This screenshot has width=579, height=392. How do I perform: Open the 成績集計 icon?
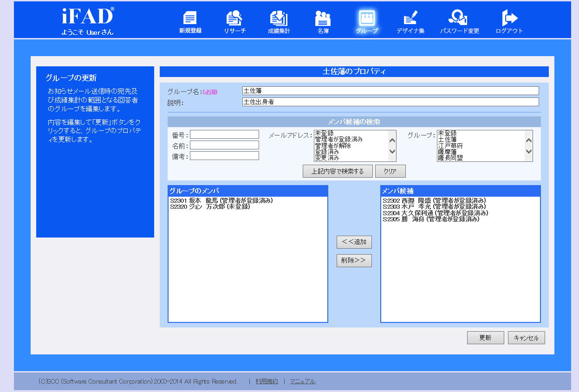coord(279,22)
